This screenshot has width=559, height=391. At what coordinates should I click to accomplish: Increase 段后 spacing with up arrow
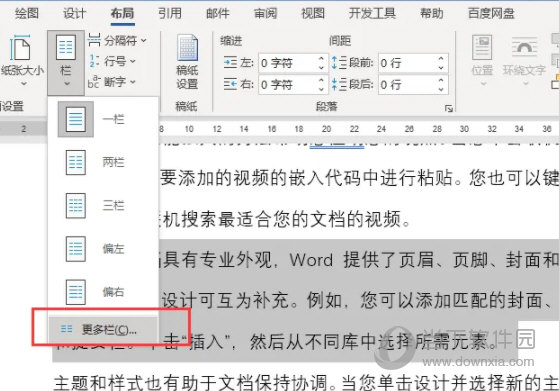(x=441, y=81)
